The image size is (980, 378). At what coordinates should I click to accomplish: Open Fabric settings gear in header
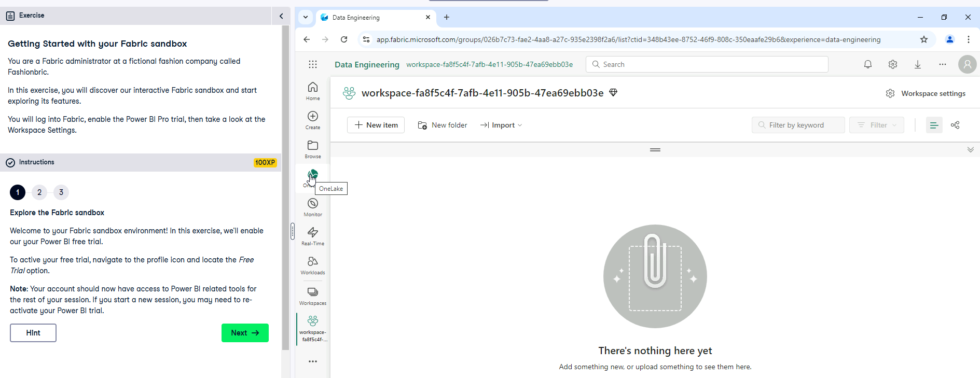click(x=892, y=64)
